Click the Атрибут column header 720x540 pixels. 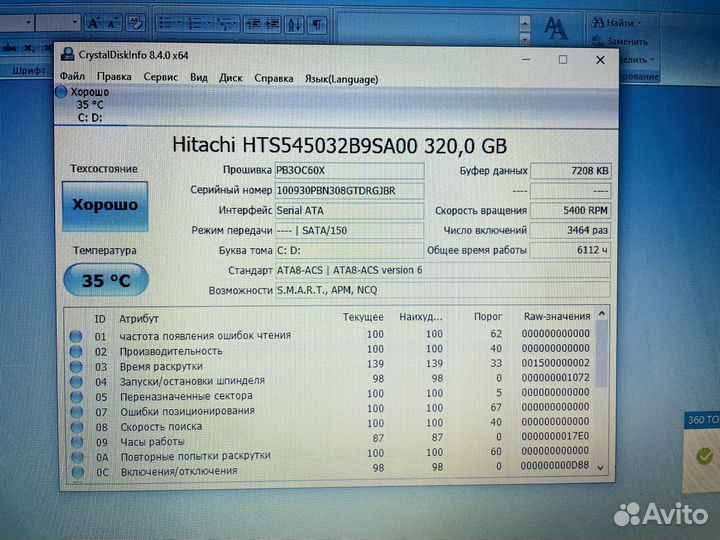pyautogui.click(x=139, y=319)
